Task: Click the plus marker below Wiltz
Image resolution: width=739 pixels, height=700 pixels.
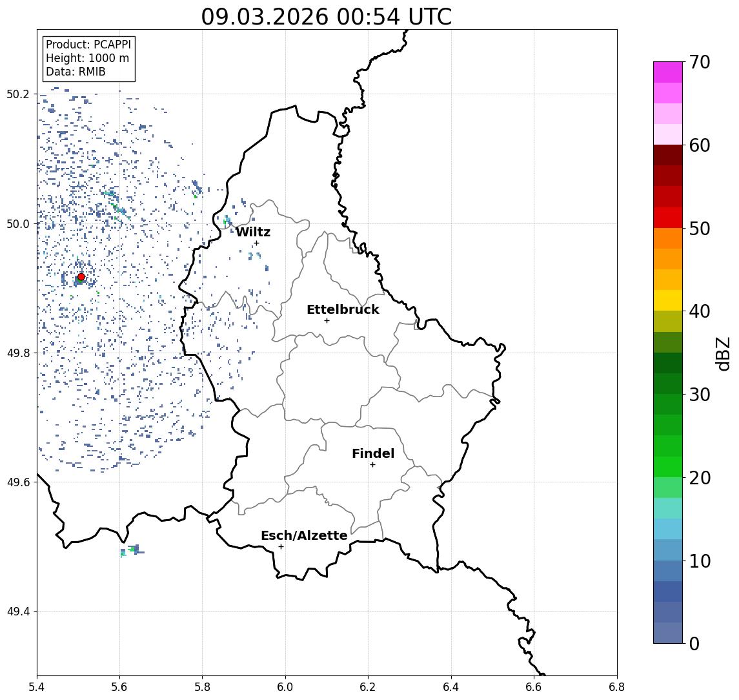Action: point(256,243)
